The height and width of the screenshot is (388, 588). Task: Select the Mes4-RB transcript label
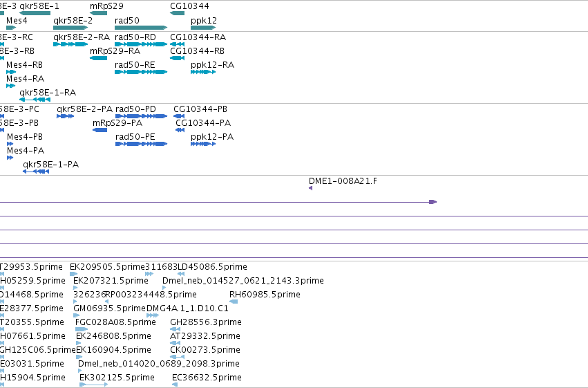(24, 65)
